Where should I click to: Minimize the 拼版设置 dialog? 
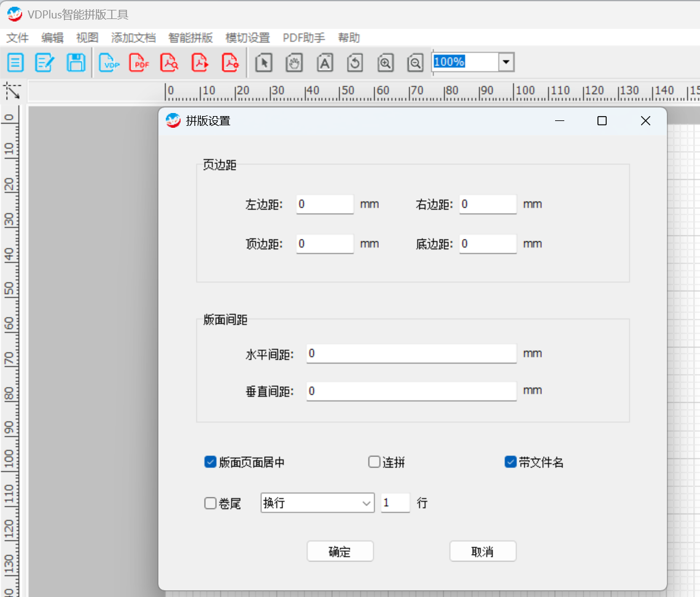coord(559,120)
